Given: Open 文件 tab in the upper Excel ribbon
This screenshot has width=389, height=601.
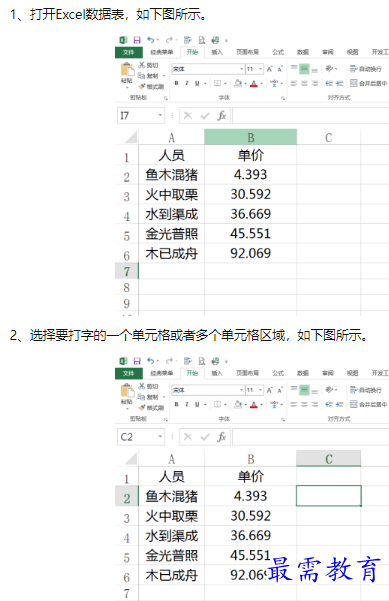Looking at the screenshot, I should coord(129,52).
